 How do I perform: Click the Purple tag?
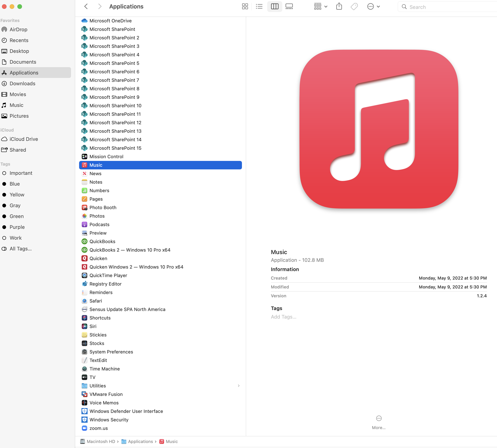(17, 227)
